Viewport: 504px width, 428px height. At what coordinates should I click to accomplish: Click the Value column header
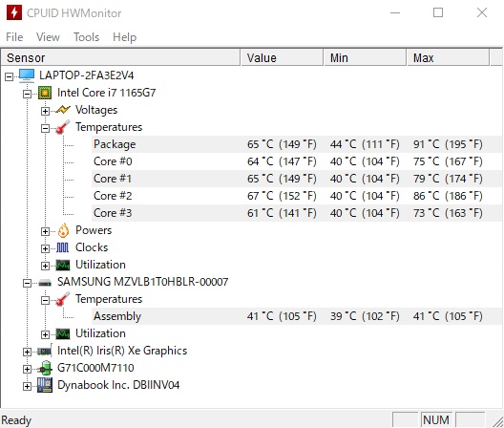coord(282,58)
